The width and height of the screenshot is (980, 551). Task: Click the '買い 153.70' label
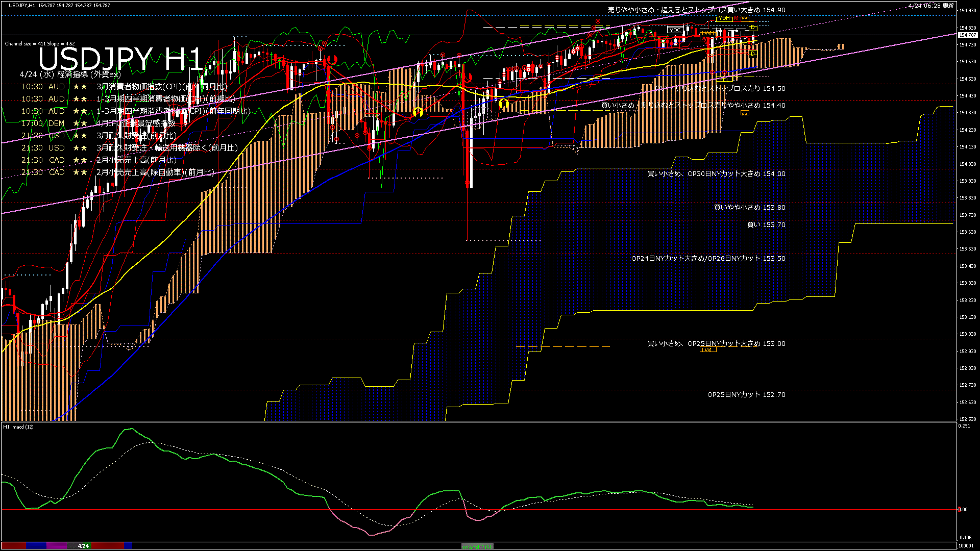coord(766,225)
